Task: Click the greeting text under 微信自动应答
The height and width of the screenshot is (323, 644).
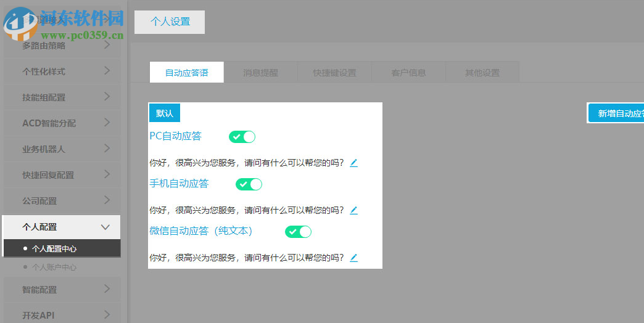Action: 246,258
